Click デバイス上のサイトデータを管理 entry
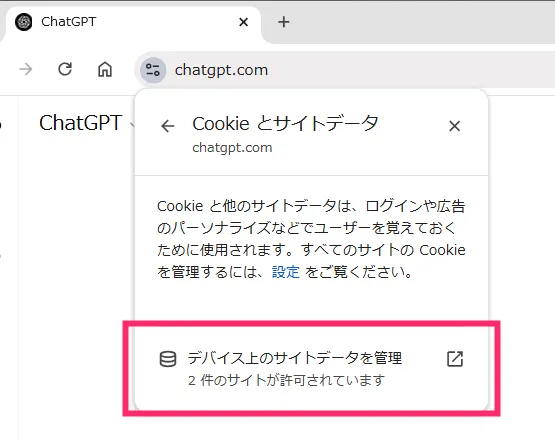 click(311, 368)
